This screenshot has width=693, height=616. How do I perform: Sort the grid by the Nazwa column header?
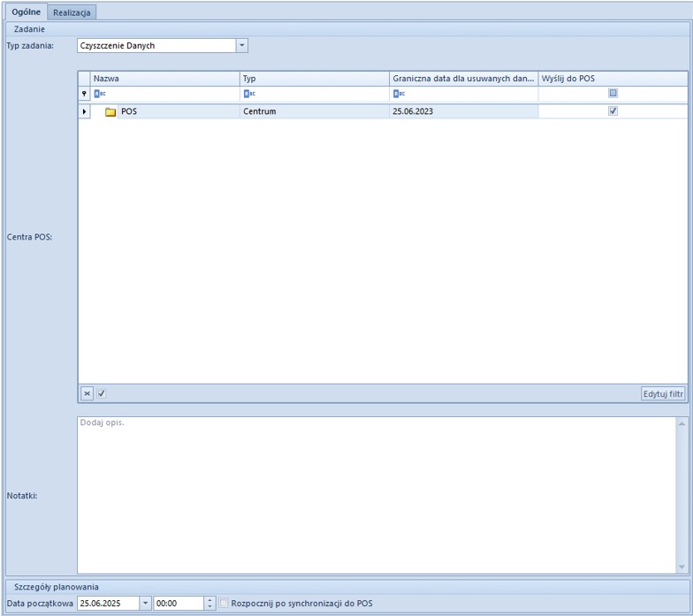click(164, 79)
